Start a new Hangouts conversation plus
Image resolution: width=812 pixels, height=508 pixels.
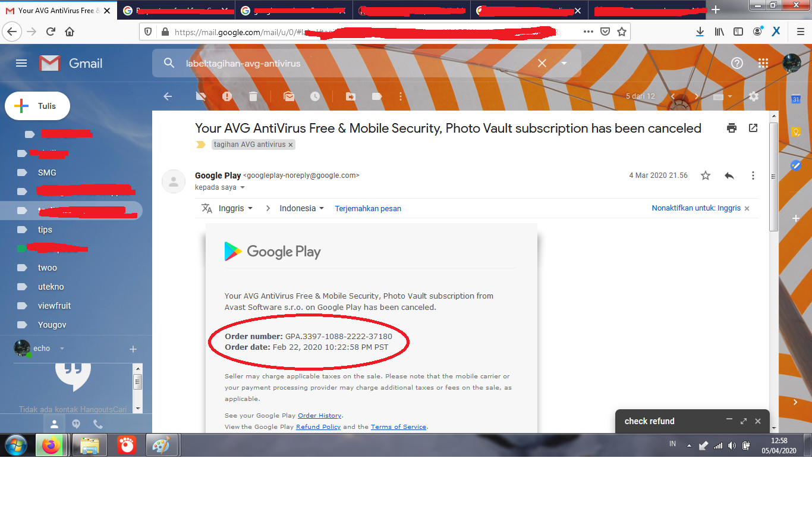133,349
